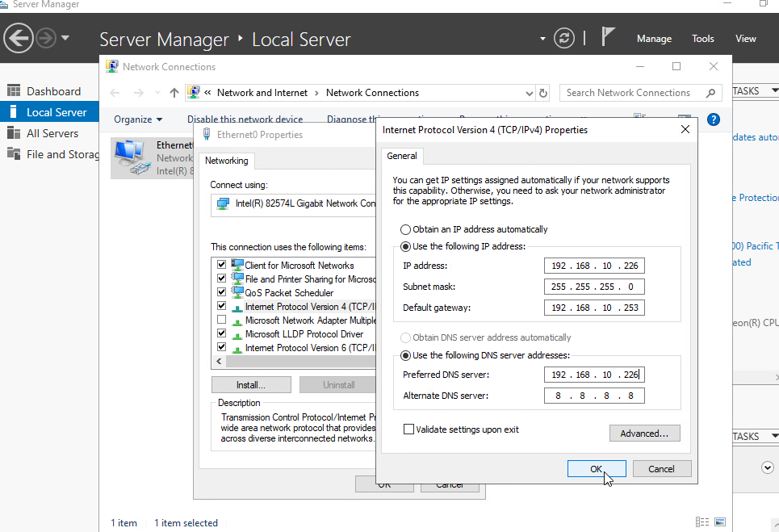Click the Server Manager refresh icon

[564, 38]
